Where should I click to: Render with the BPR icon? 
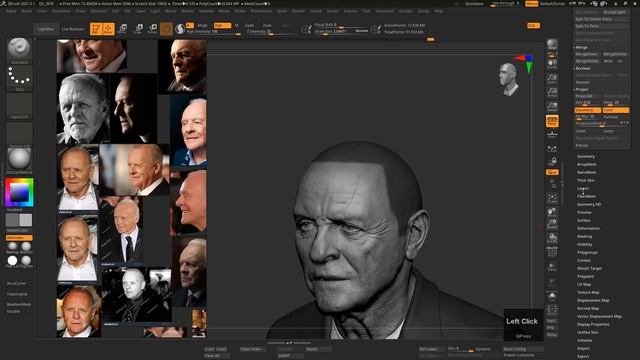coord(552,45)
